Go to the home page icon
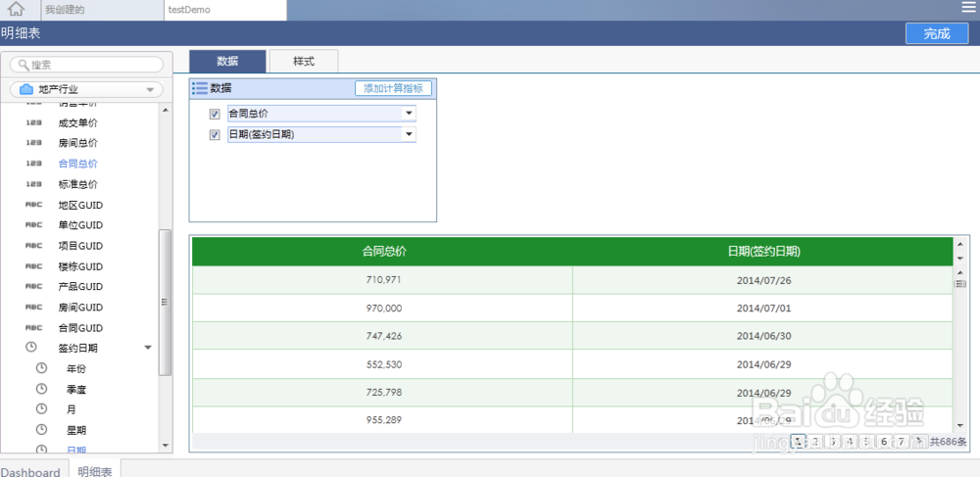The width and height of the screenshot is (980, 477). tap(17, 10)
